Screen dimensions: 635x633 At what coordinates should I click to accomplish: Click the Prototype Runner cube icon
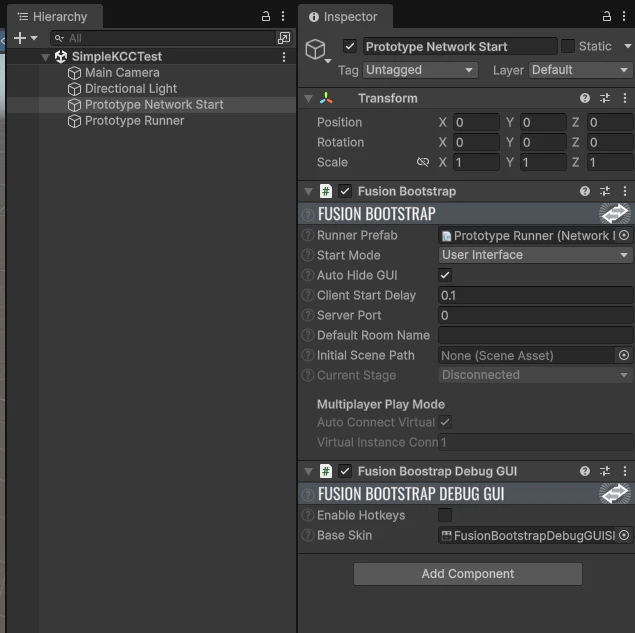(x=74, y=121)
